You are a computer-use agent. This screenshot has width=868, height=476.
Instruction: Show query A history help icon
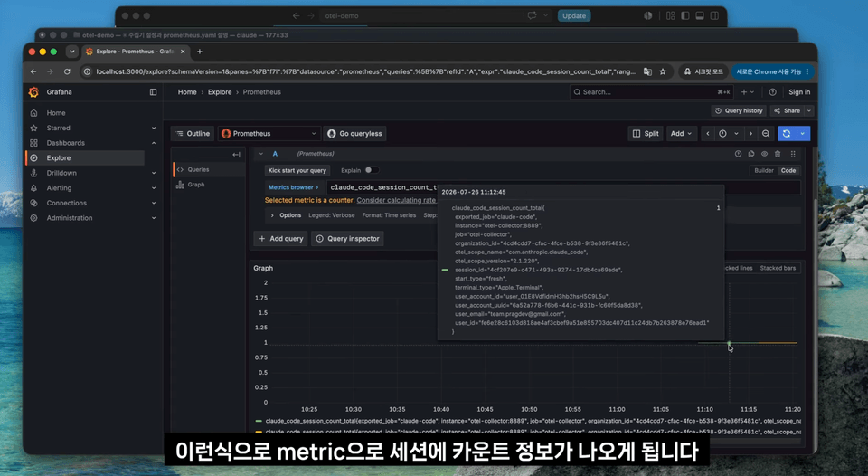(738, 154)
